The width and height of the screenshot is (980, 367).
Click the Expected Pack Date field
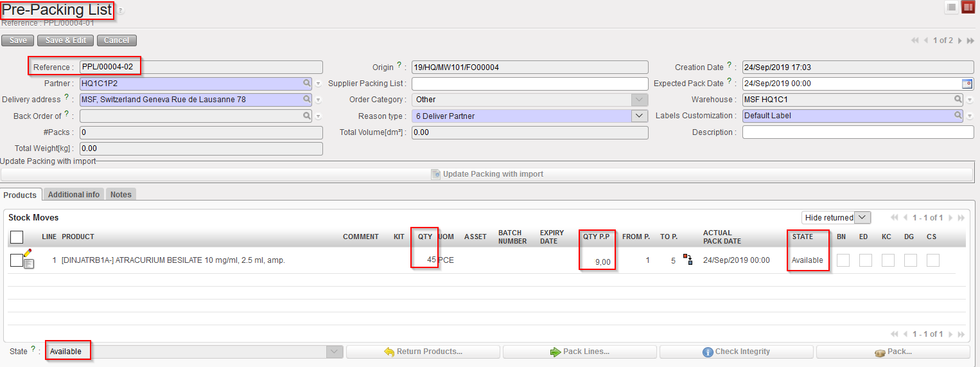click(x=852, y=84)
